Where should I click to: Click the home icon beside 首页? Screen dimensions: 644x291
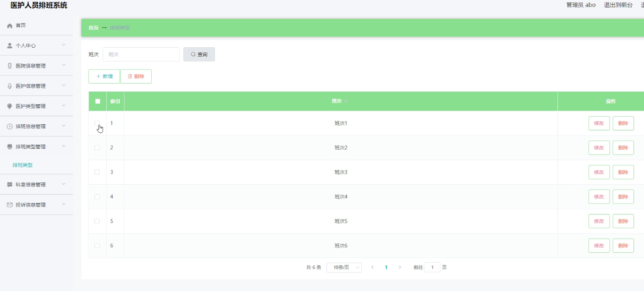click(x=9, y=26)
